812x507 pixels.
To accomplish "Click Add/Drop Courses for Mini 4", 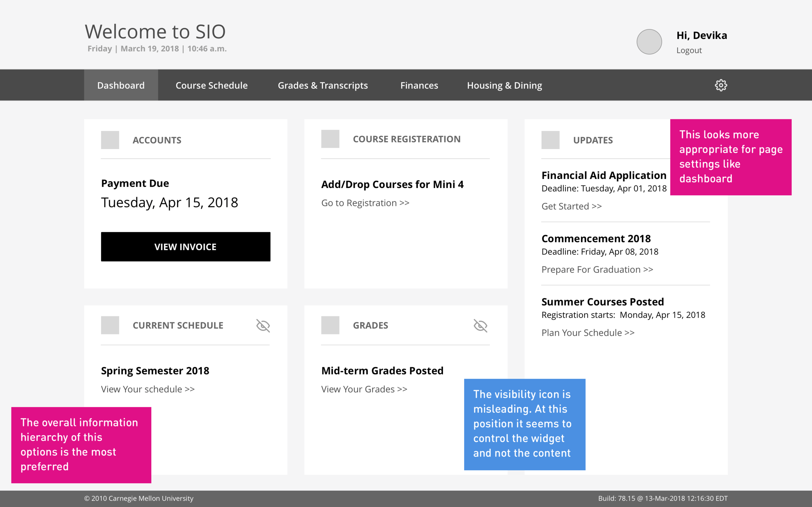I will (393, 184).
